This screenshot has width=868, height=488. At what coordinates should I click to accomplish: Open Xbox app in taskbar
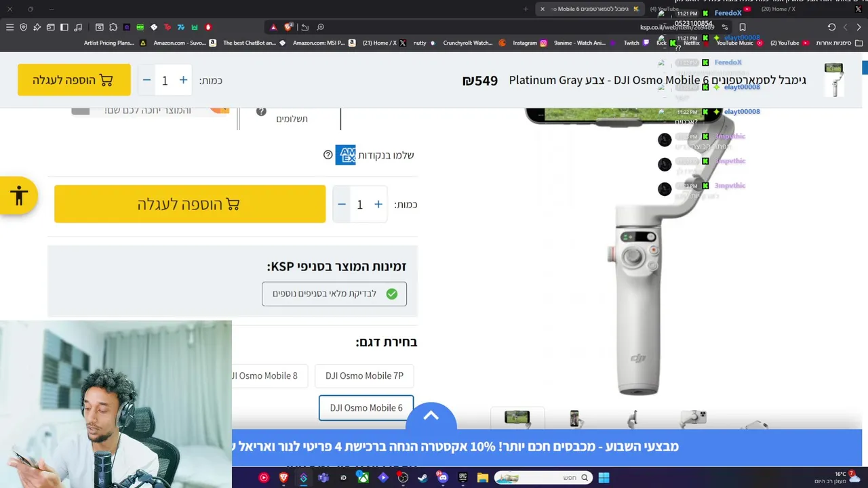coord(363,478)
